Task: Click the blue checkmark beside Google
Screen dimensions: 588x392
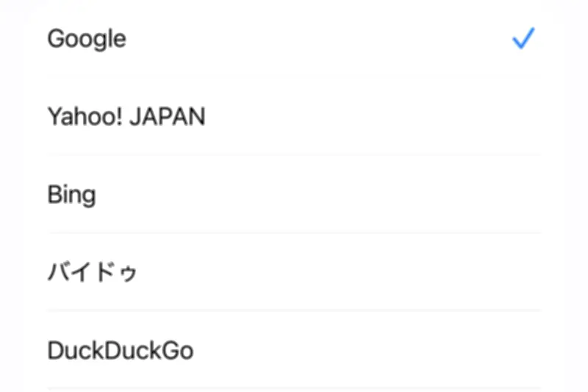Action: click(523, 38)
